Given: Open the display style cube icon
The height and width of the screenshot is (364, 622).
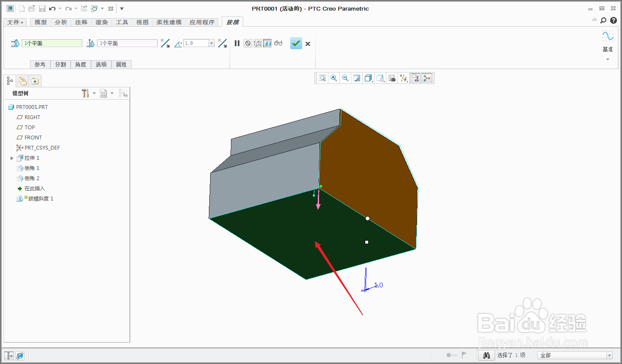Looking at the screenshot, I should click(x=369, y=78).
